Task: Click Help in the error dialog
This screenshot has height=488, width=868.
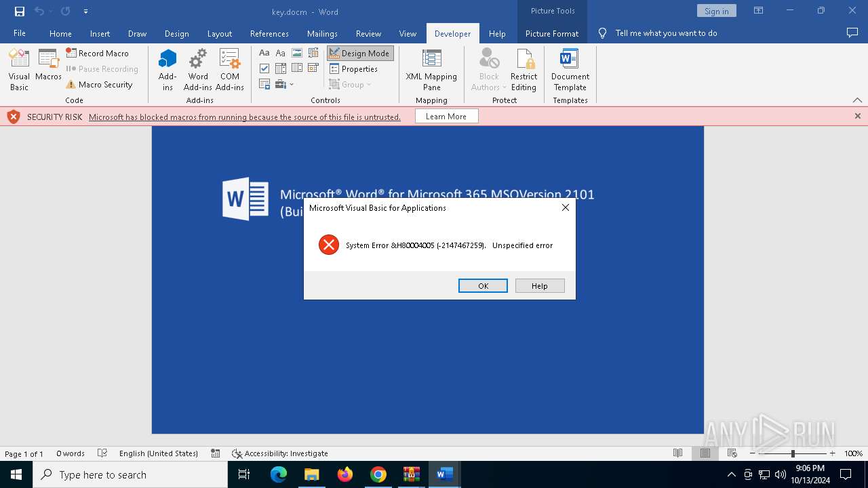Action: [540, 286]
